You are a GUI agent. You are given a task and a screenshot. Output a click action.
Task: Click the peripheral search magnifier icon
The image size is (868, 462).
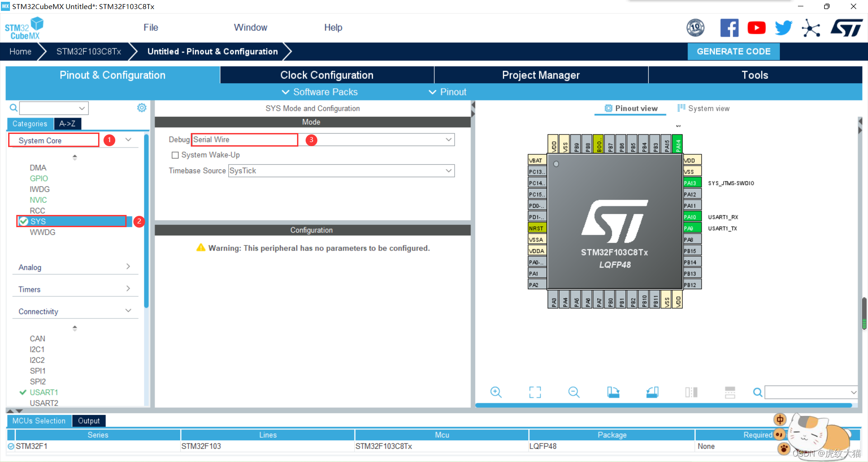click(x=14, y=108)
